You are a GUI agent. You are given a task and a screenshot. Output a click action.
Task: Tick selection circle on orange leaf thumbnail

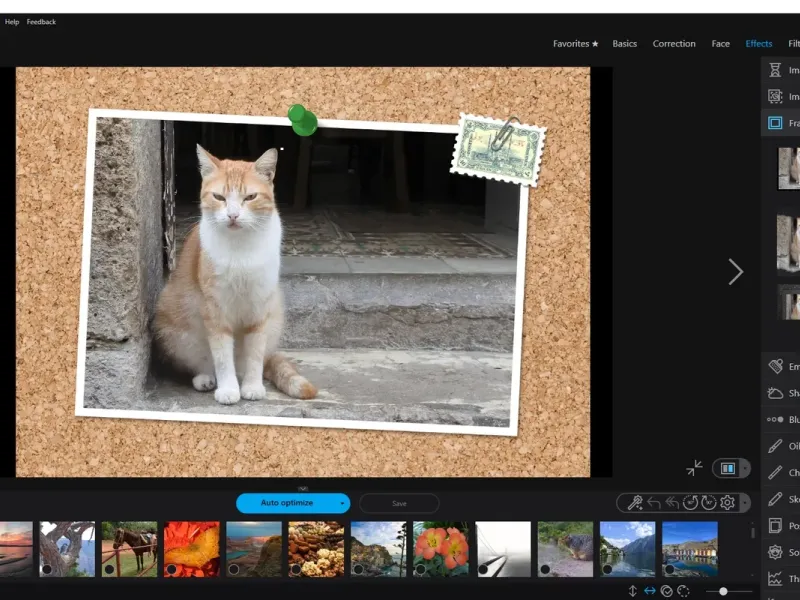coord(171,569)
